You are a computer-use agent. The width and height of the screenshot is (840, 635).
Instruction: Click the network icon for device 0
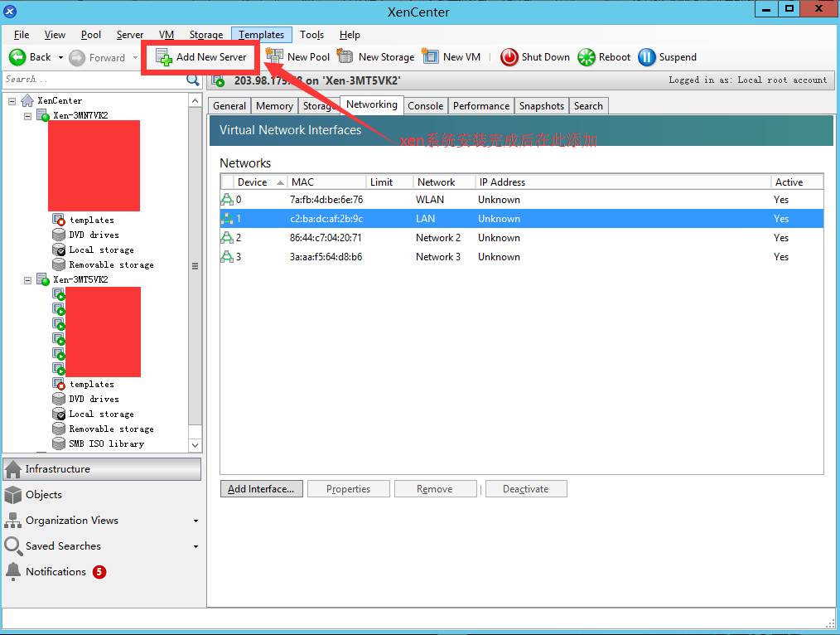[x=227, y=199]
